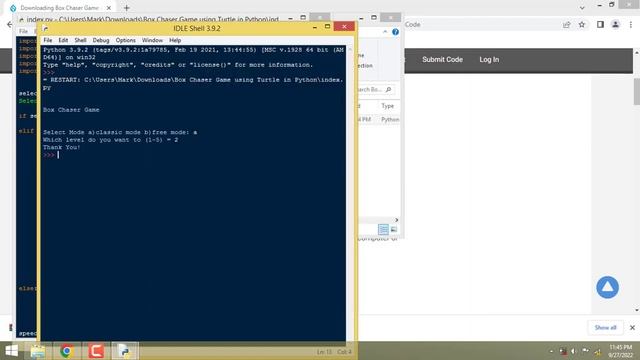Switch Explorer to large icons view
640x360 pixels.
point(393,229)
